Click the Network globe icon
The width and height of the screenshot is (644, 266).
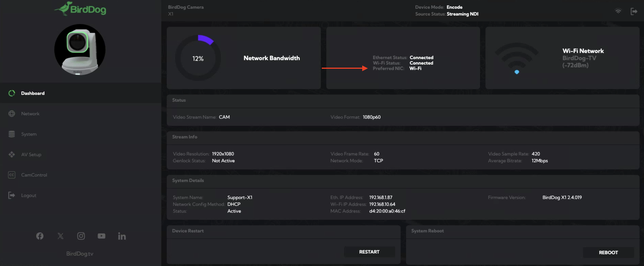(x=12, y=114)
